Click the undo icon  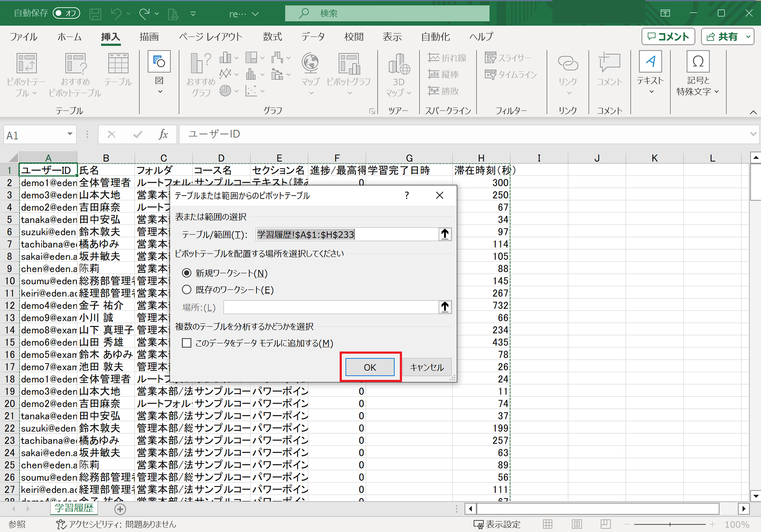116,14
